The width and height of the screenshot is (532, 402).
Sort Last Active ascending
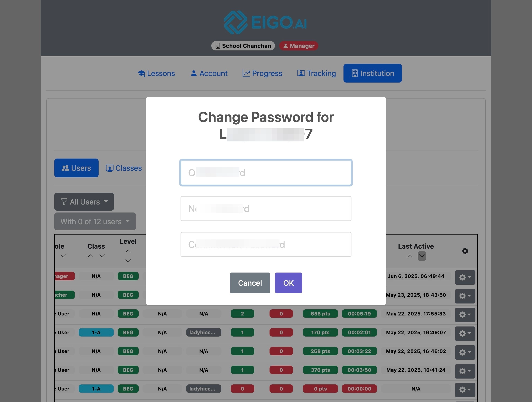[410, 256]
